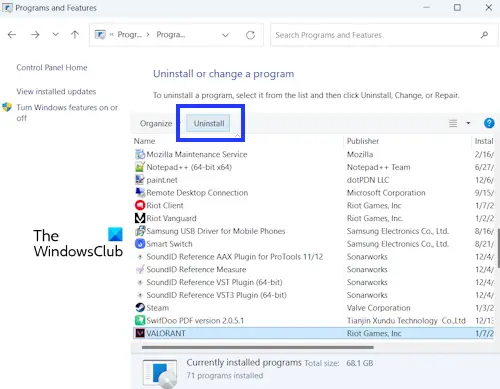
Task: Click the Refresh button in address bar
Action: (x=250, y=35)
